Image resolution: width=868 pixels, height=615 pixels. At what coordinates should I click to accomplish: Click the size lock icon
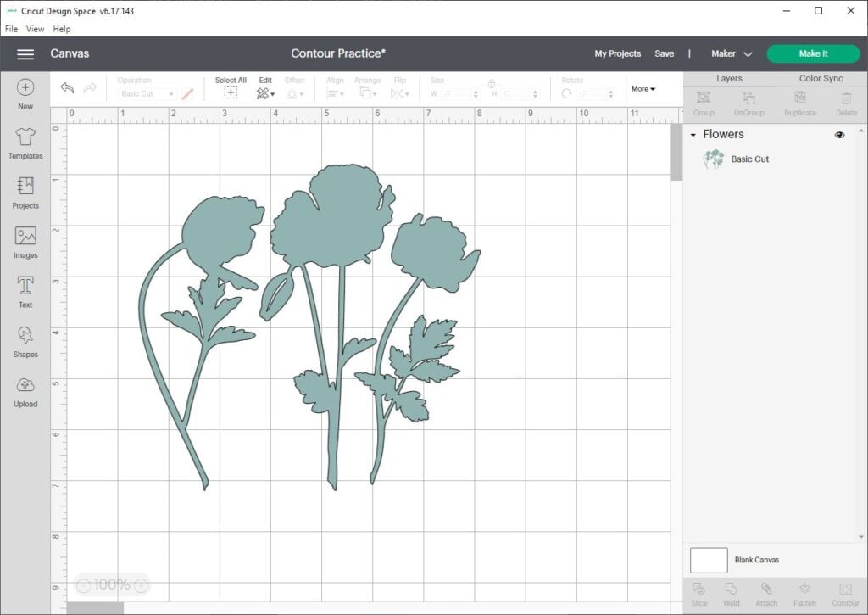click(x=492, y=84)
